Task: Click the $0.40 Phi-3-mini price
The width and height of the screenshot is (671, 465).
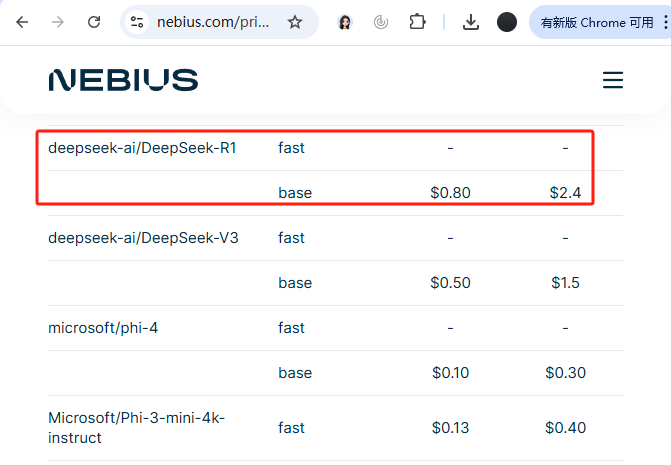Action: pyautogui.click(x=565, y=428)
